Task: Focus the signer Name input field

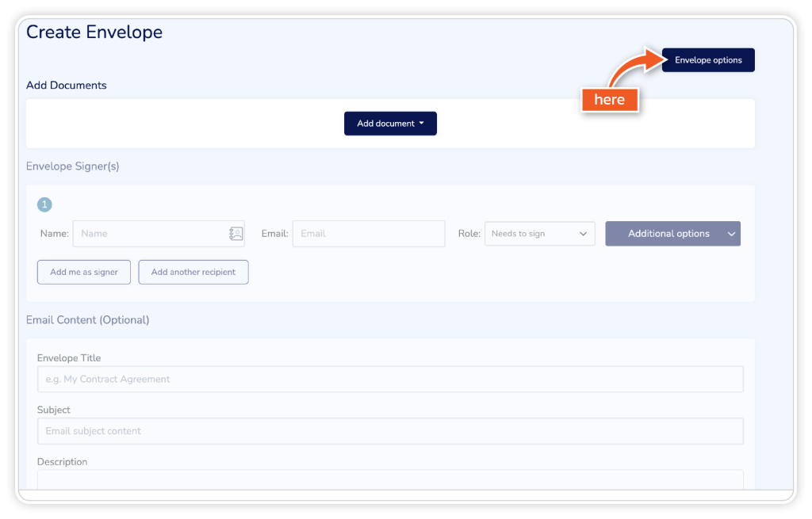Action: (151, 234)
